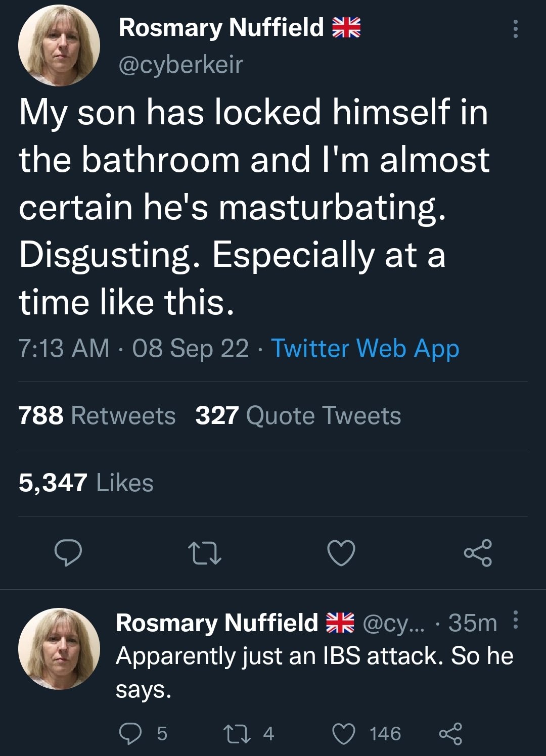The image size is (546, 756).
Task: Share the IBS attack reply
Action: (x=450, y=734)
